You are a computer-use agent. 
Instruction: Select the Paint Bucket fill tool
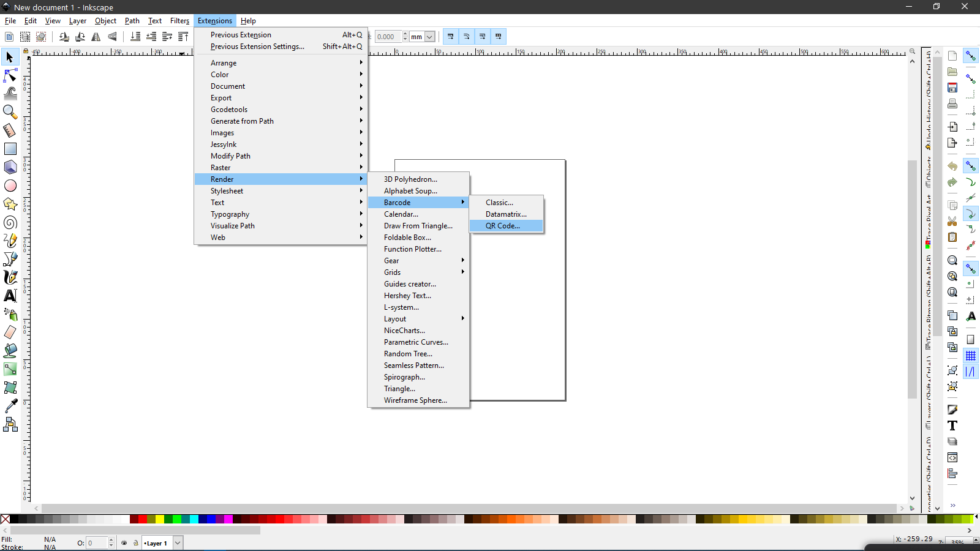(10, 351)
